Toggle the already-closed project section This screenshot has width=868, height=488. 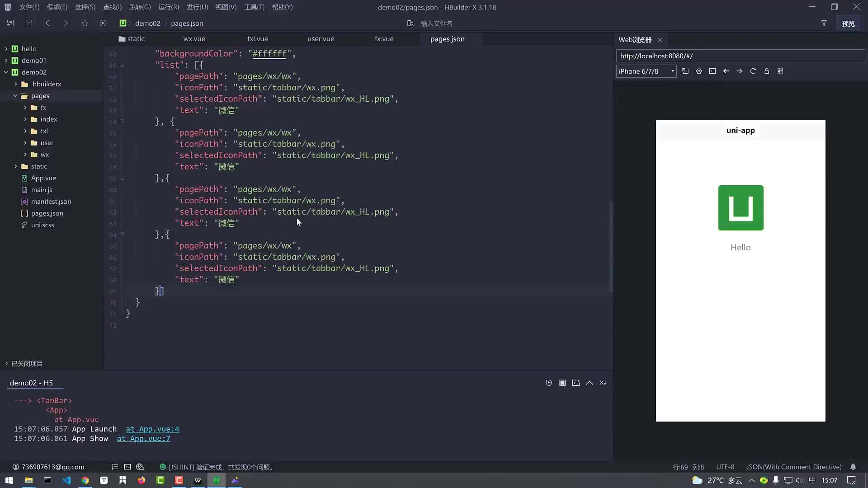pos(5,363)
